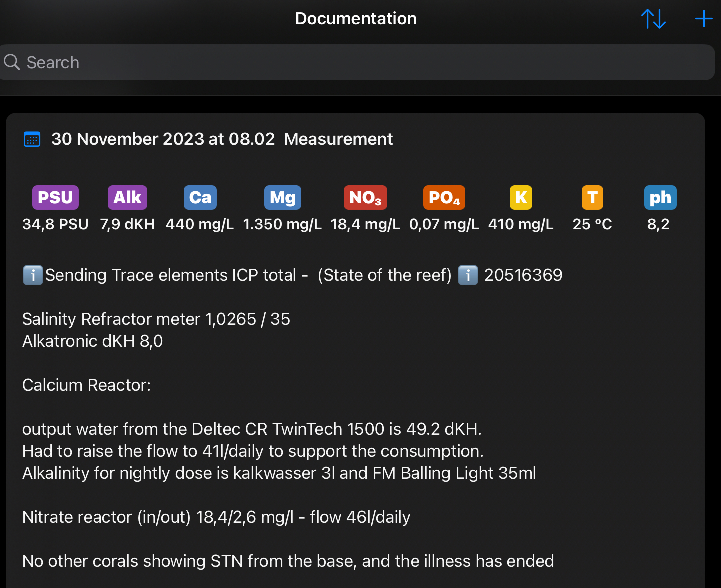Click the blue calendar icon
721x588 pixels.
[x=32, y=139]
